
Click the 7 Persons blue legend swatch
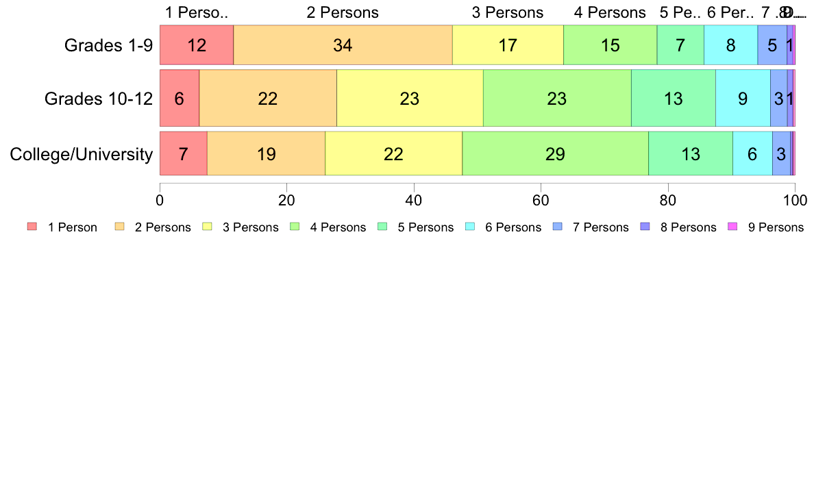(x=558, y=226)
